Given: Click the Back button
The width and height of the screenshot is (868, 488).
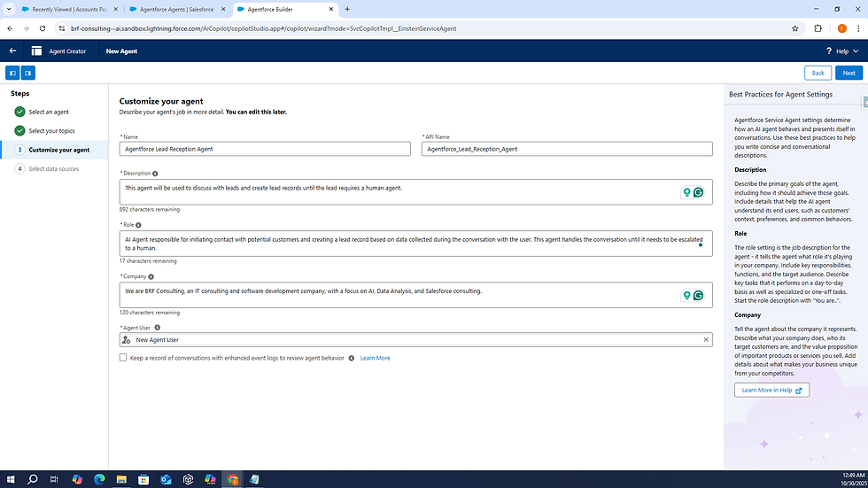Looking at the screenshot, I should pyautogui.click(x=818, y=73).
